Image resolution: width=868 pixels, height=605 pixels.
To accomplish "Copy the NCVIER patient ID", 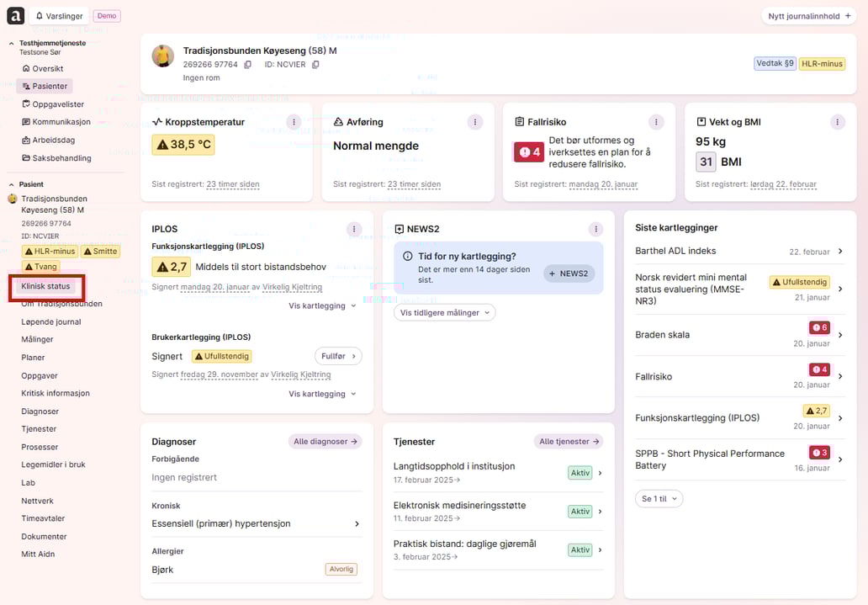I will point(315,65).
